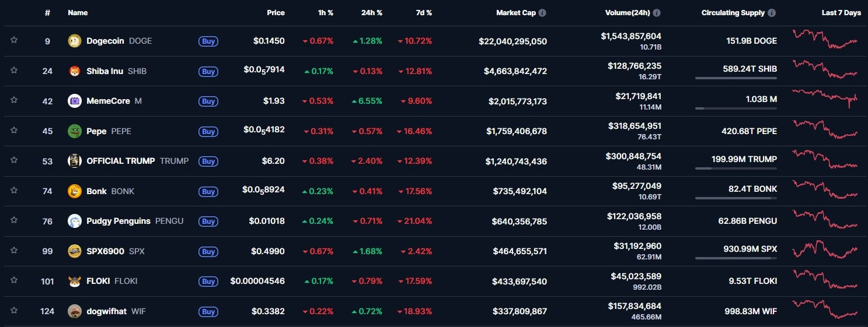Click the Shiba Inu coin logo

(x=75, y=71)
